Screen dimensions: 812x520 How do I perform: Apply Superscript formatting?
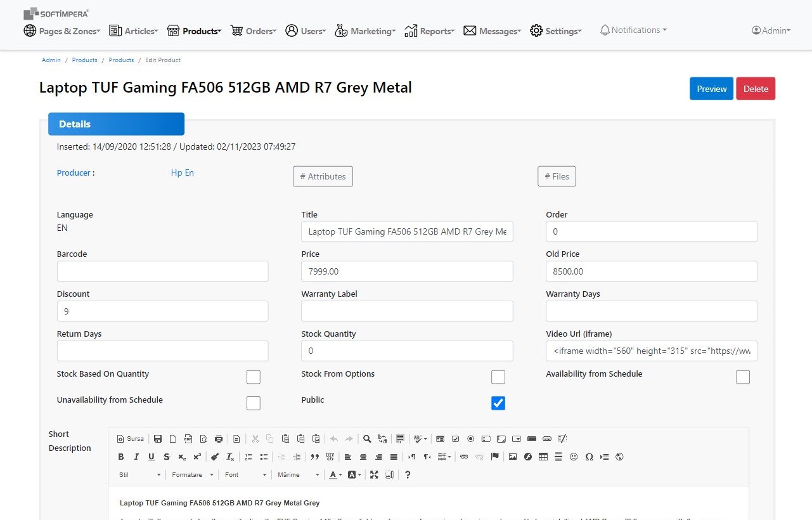tap(197, 457)
